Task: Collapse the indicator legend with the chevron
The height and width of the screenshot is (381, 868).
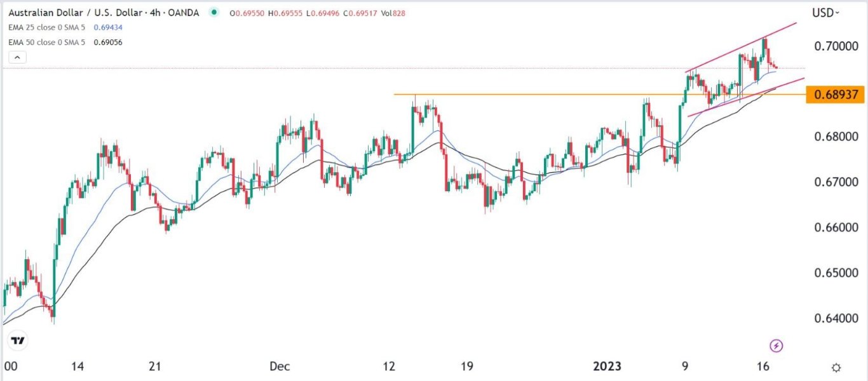Action: pos(17,57)
